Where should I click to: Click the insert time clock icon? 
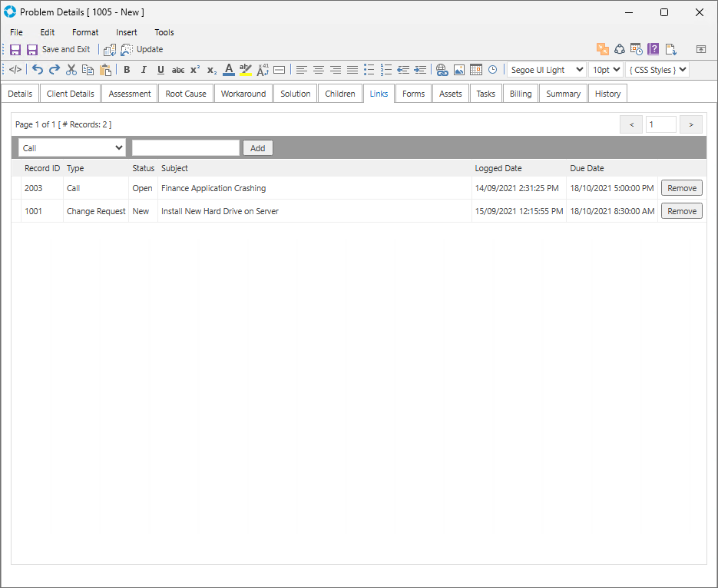pyautogui.click(x=493, y=70)
